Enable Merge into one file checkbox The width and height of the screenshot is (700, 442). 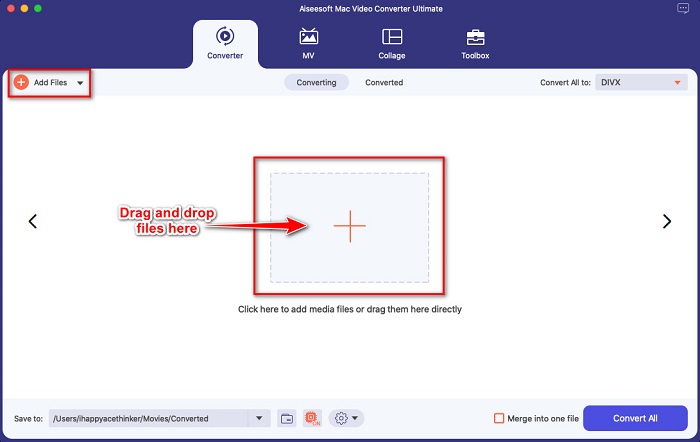(499, 418)
